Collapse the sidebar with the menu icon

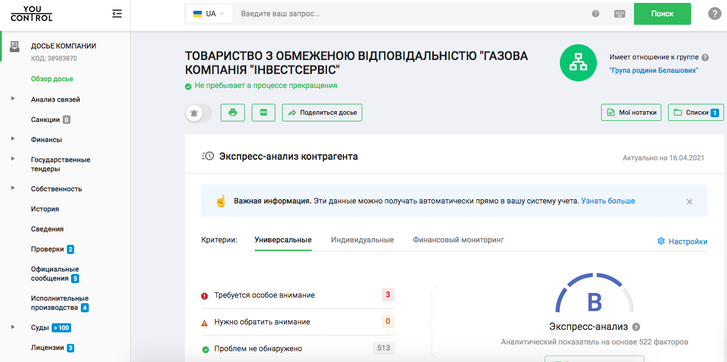pos(117,14)
